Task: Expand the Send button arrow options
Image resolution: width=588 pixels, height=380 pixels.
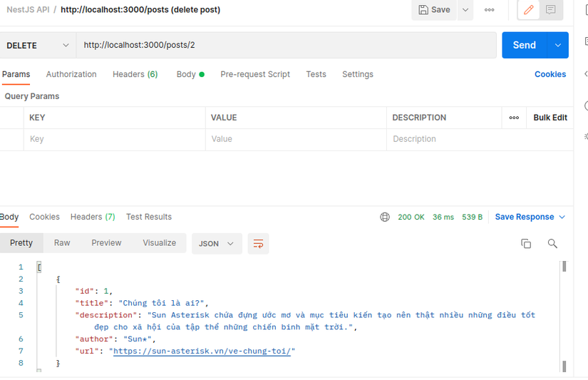Action: [557, 46]
